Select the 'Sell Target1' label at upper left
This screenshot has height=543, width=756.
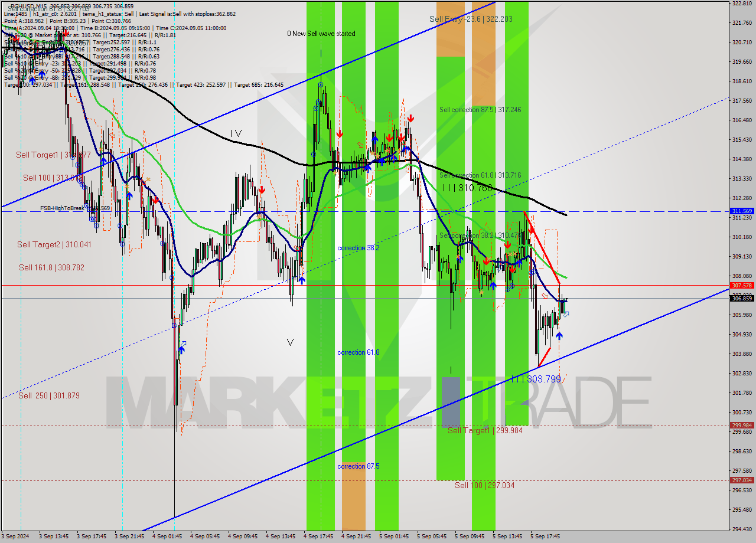(53, 155)
